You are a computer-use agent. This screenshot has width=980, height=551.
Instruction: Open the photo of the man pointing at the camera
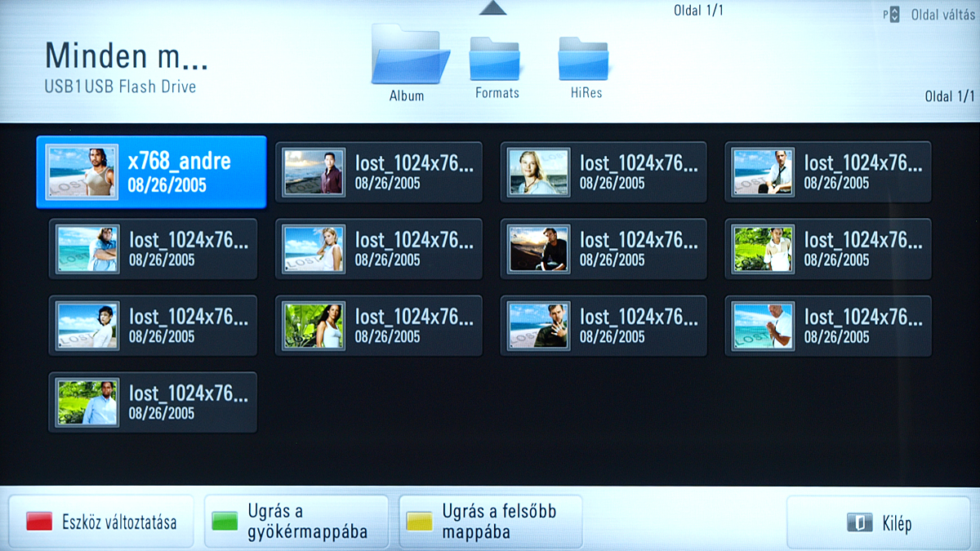(x=604, y=326)
